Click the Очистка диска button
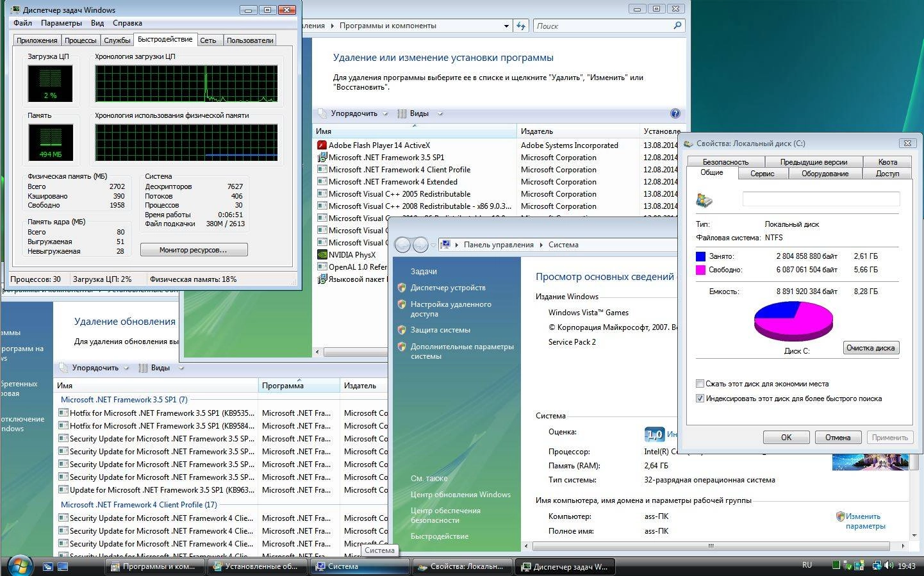Image resolution: width=924 pixels, height=576 pixels. coord(870,348)
